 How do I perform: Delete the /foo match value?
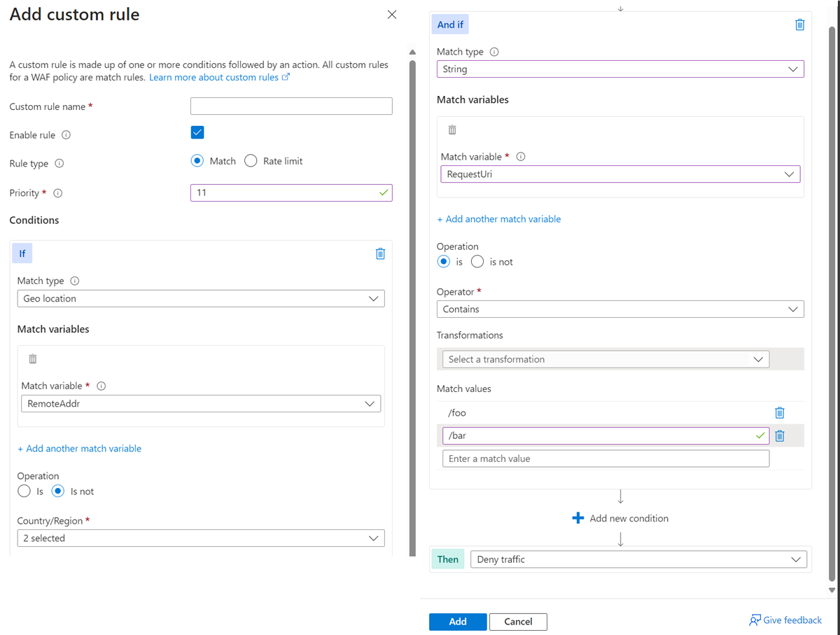(780, 413)
